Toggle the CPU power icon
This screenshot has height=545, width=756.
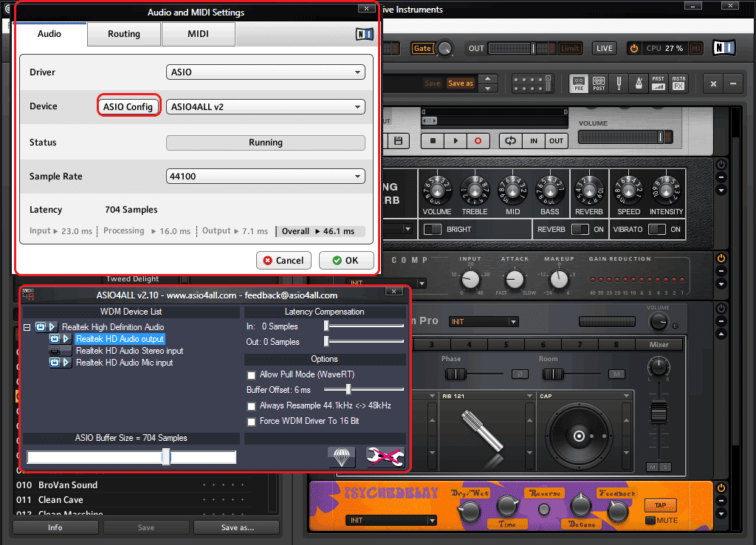pos(634,48)
